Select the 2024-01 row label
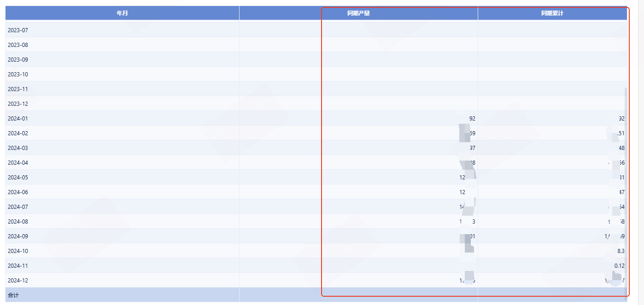This screenshot has height=305, width=644. point(18,119)
